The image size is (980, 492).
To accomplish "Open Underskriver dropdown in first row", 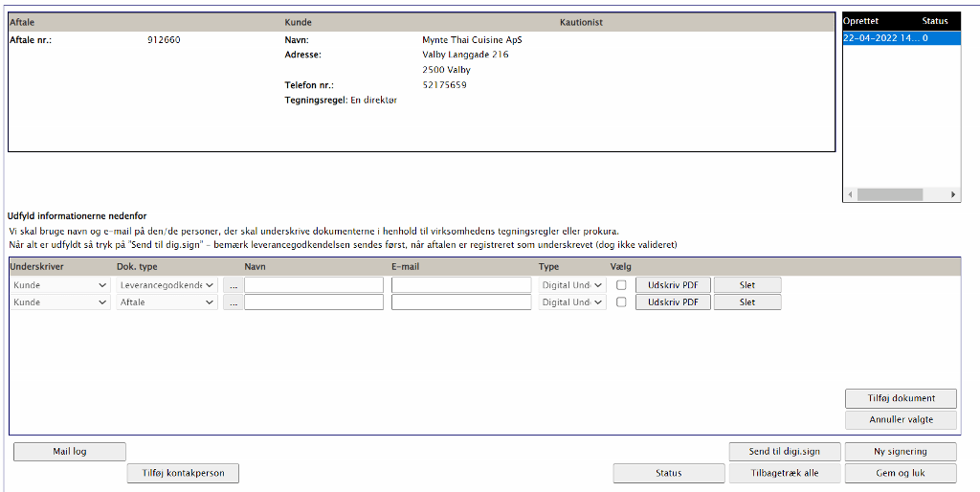I will click(59, 285).
